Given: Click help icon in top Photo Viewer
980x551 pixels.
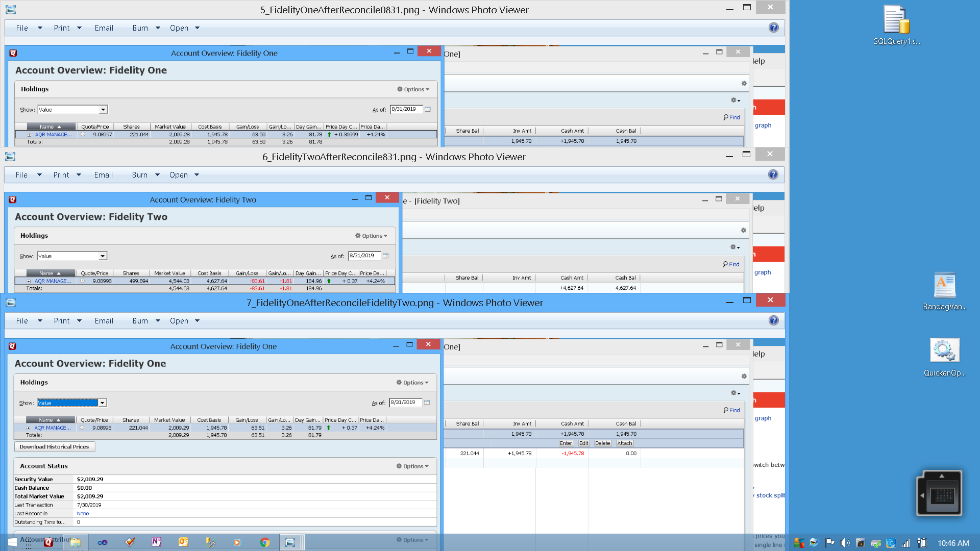Looking at the screenshot, I should click(x=773, y=28).
